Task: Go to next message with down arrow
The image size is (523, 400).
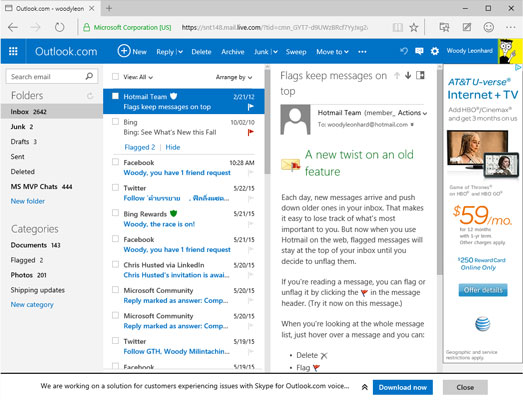Action: [408, 76]
